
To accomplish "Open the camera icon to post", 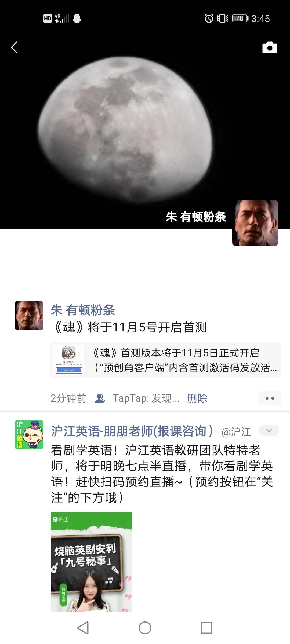I will 270,47.
